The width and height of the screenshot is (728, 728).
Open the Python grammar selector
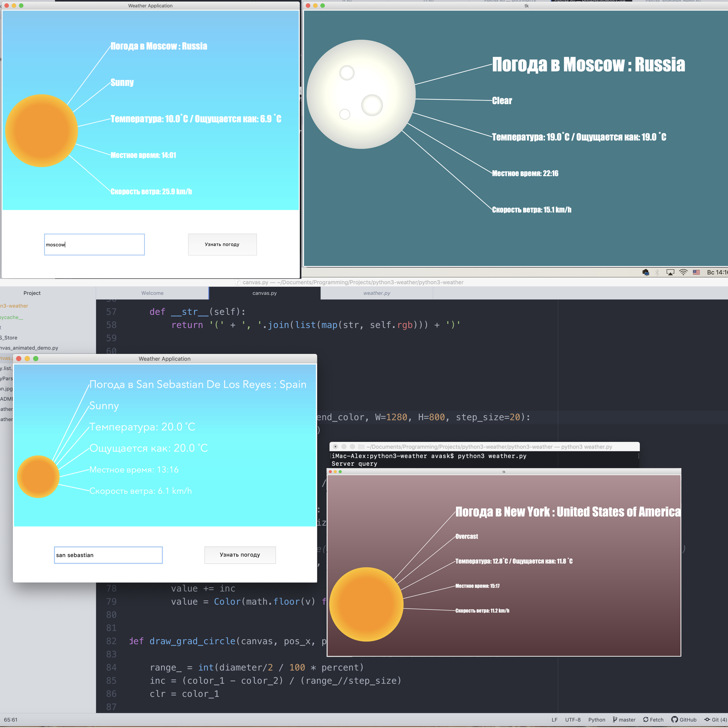597,719
